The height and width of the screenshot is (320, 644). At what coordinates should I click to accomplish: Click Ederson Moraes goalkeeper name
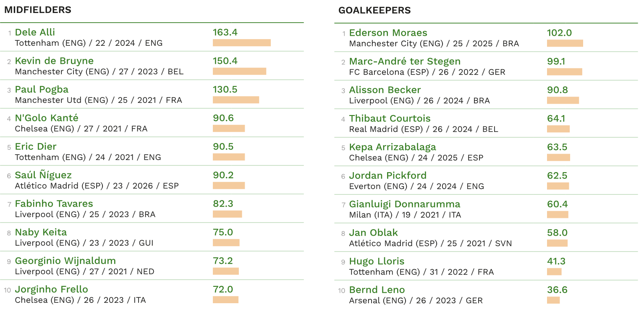[388, 33]
